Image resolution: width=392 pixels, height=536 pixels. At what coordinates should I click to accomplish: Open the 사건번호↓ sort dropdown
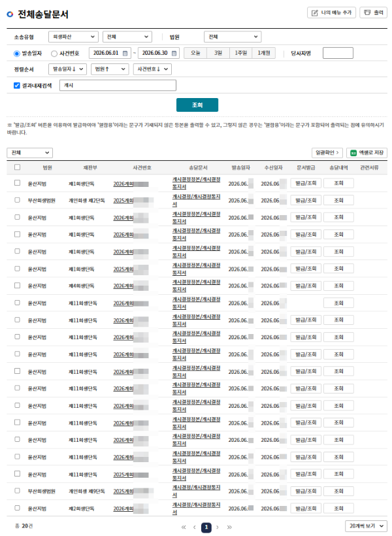(152, 69)
